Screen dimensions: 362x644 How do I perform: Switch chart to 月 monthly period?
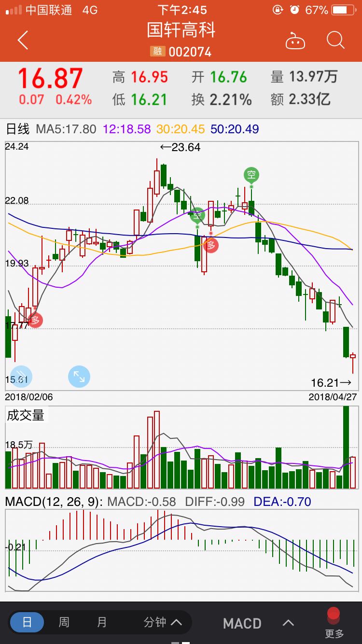click(102, 622)
